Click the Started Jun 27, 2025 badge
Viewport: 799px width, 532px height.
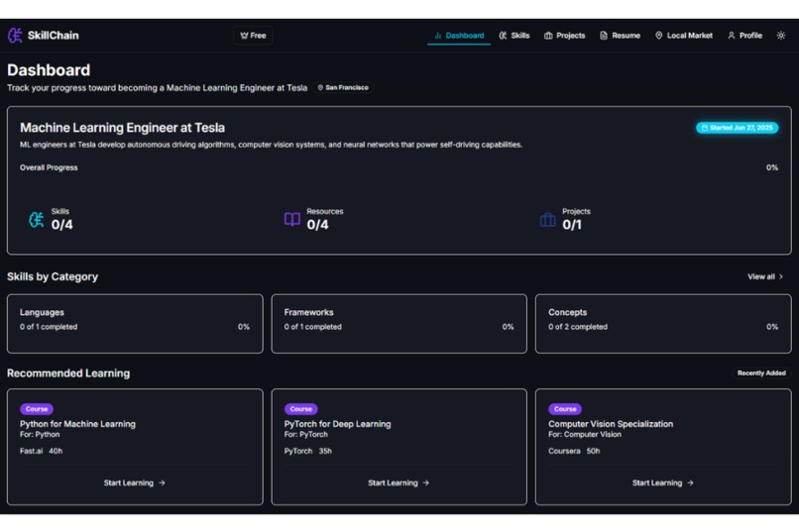[737, 127]
